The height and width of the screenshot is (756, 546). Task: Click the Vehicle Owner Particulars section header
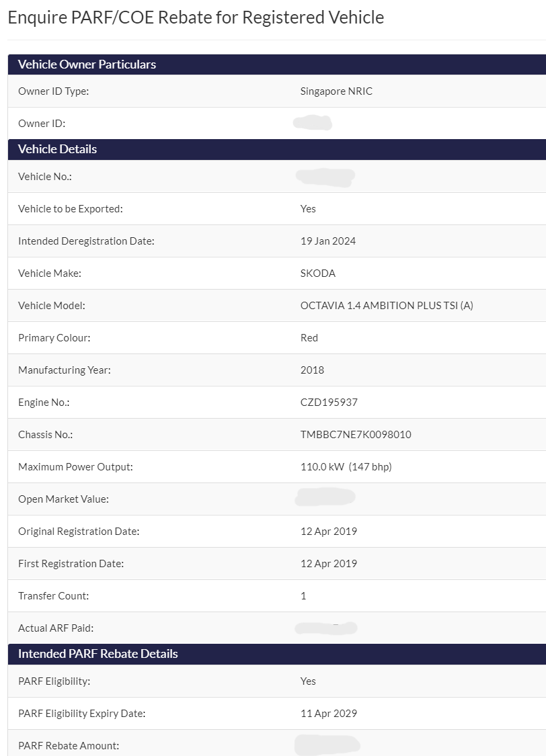[x=277, y=65]
